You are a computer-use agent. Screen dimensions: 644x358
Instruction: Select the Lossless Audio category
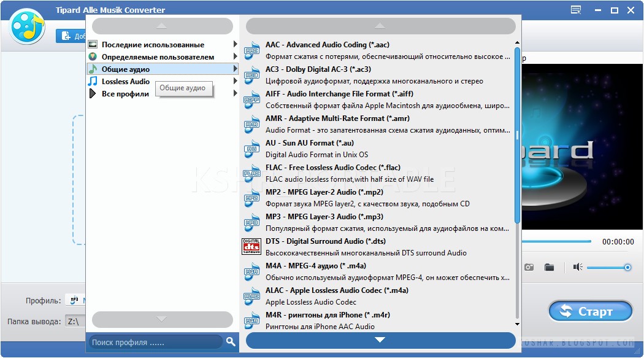(x=163, y=82)
